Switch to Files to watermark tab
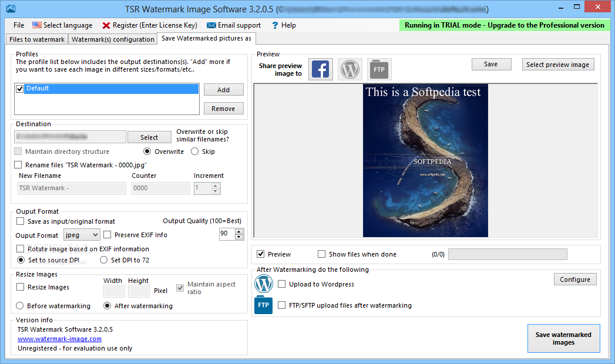 (37, 39)
